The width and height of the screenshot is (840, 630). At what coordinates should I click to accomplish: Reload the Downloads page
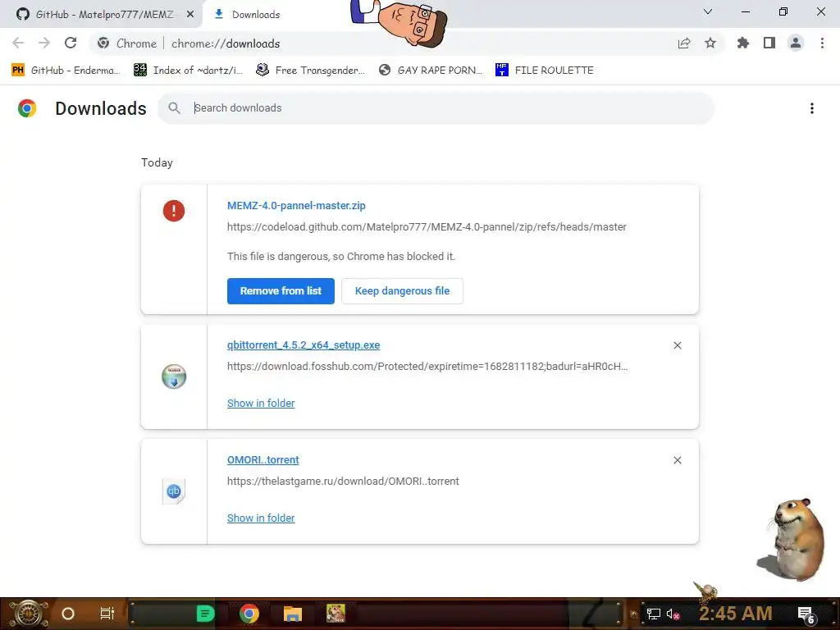pyautogui.click(x=71, y=43)
